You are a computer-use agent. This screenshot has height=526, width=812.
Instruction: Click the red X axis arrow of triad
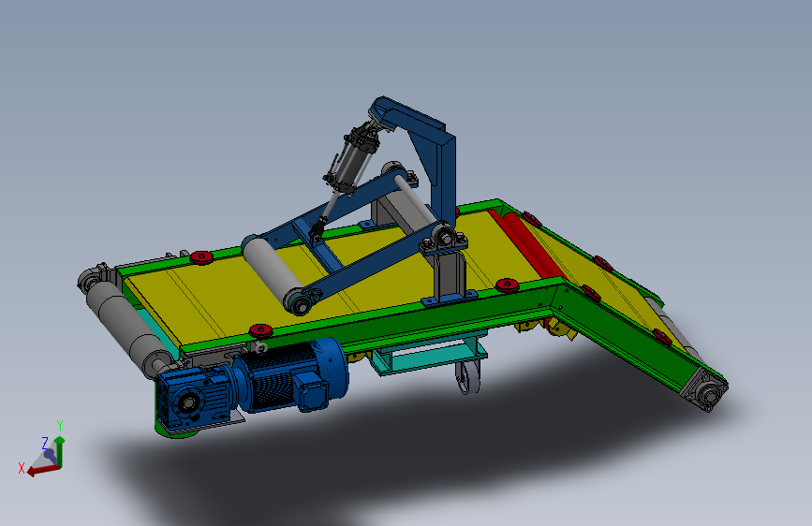tap(41, 470)
